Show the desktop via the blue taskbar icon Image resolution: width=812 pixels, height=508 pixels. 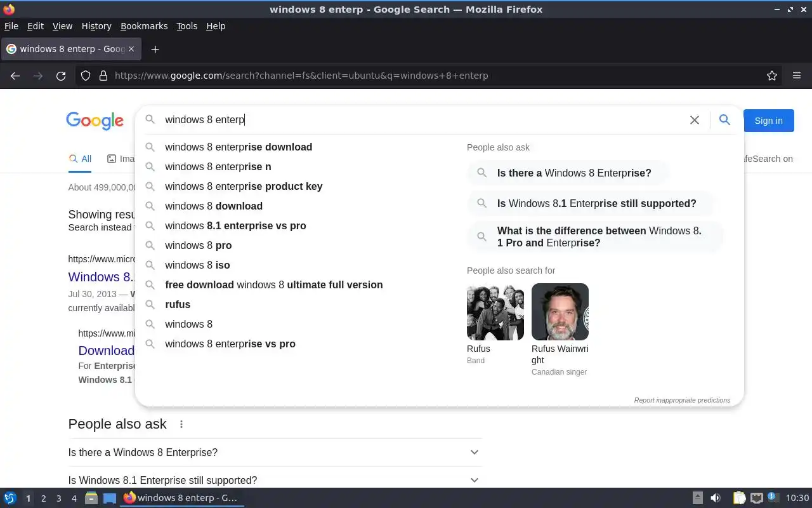pos(110,498)
